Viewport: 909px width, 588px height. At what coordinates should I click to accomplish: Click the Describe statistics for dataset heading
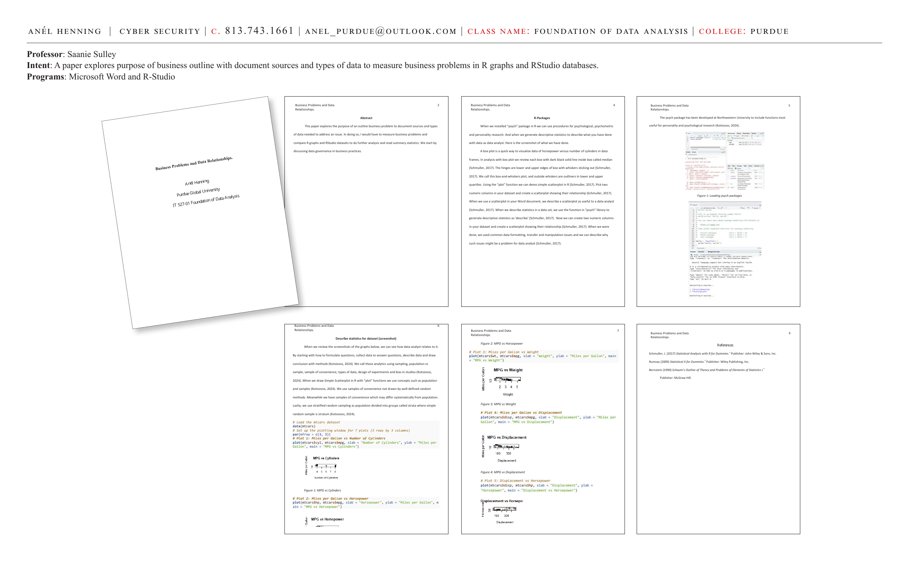[365, 339]
